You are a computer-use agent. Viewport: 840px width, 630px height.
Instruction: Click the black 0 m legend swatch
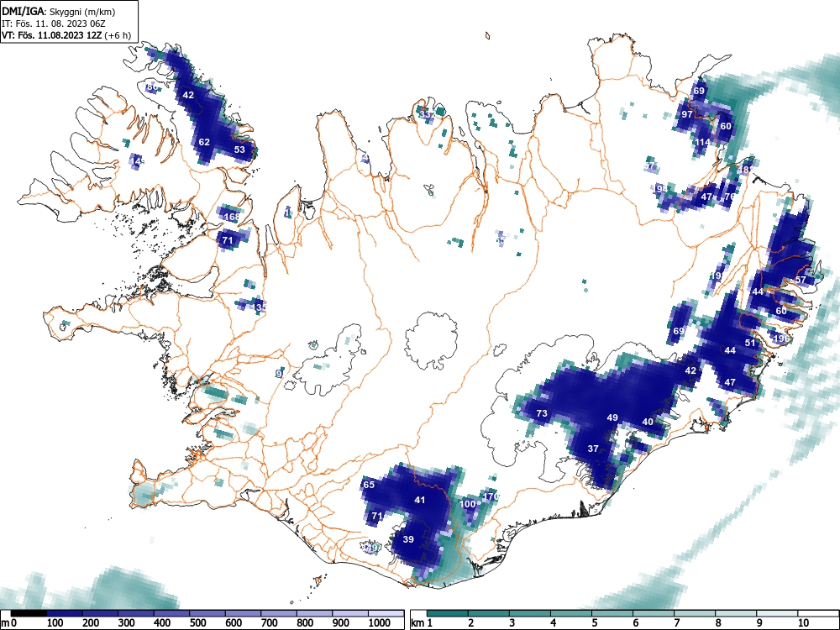tap(29, 613)
